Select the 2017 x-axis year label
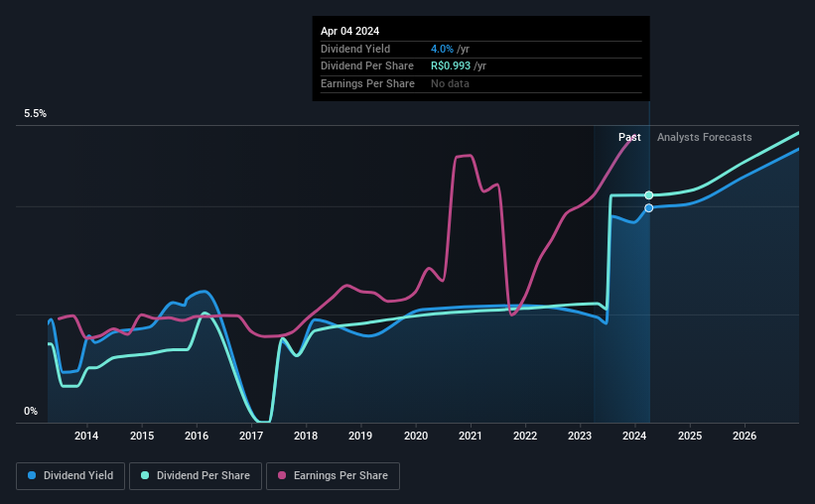Image resolution: width=815 pixels, height=504 pixels. click(x=251, y=436)
